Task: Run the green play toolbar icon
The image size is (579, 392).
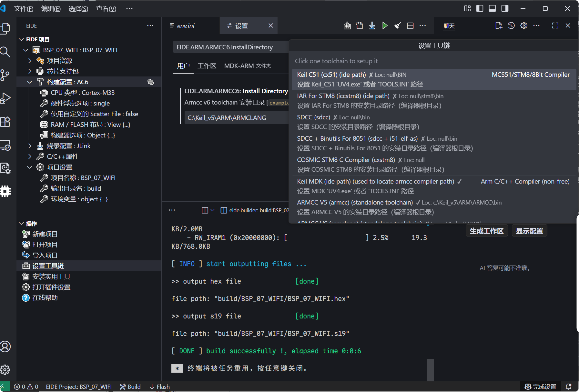Action: click(385, 25)
